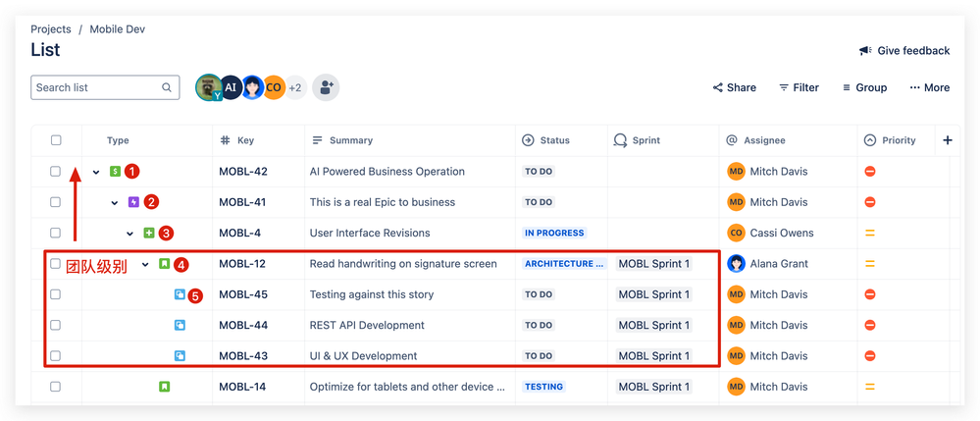Screen dimensions: 980x421
Task: Click the subtask icon for MOBL-44
Action: (x=180, y=325)
